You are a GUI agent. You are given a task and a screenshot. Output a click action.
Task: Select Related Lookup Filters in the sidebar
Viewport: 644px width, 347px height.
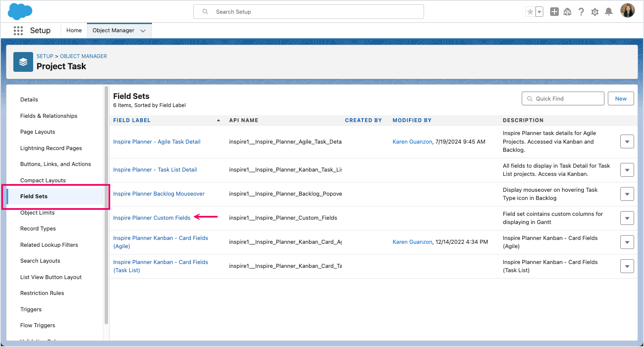tap(49, 245)
